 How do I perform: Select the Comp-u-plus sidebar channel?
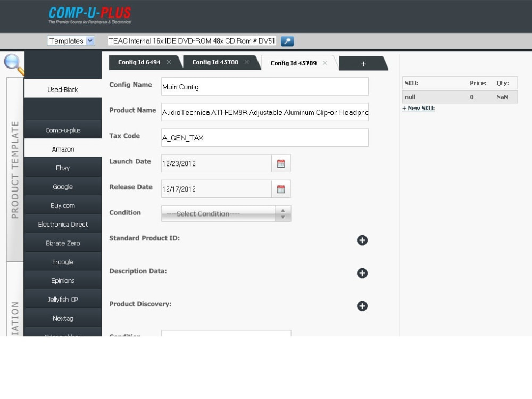coord(63,130)
